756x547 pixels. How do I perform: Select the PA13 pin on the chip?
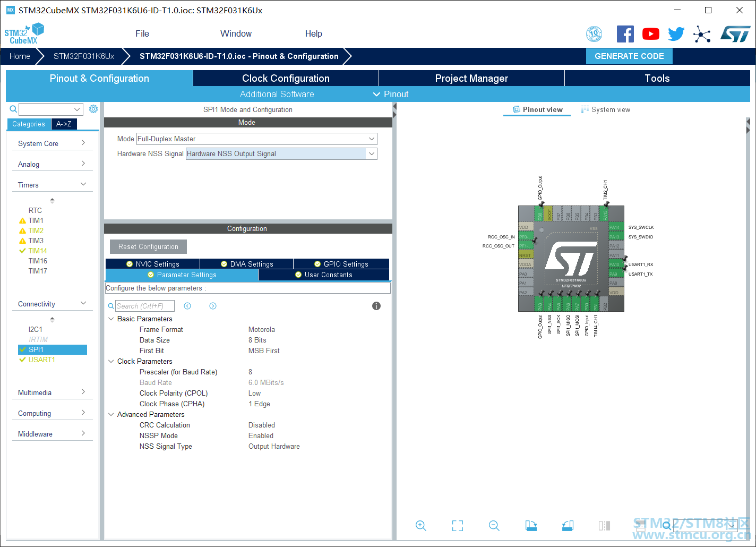[x=616, y=237]
